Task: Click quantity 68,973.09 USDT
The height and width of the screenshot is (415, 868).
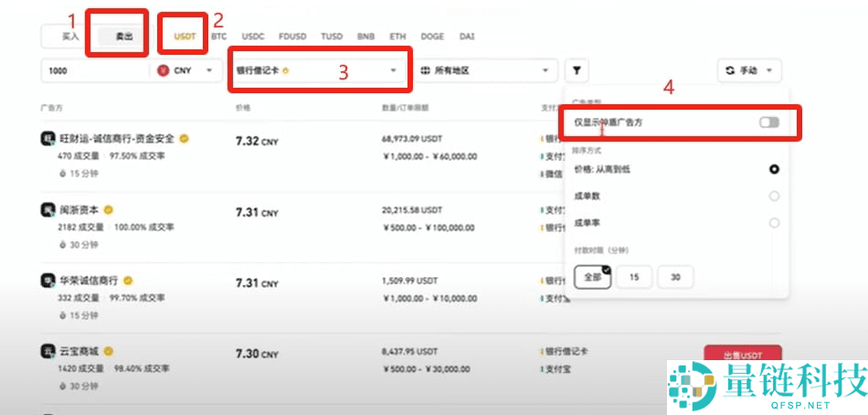Action: click(412, 138)
